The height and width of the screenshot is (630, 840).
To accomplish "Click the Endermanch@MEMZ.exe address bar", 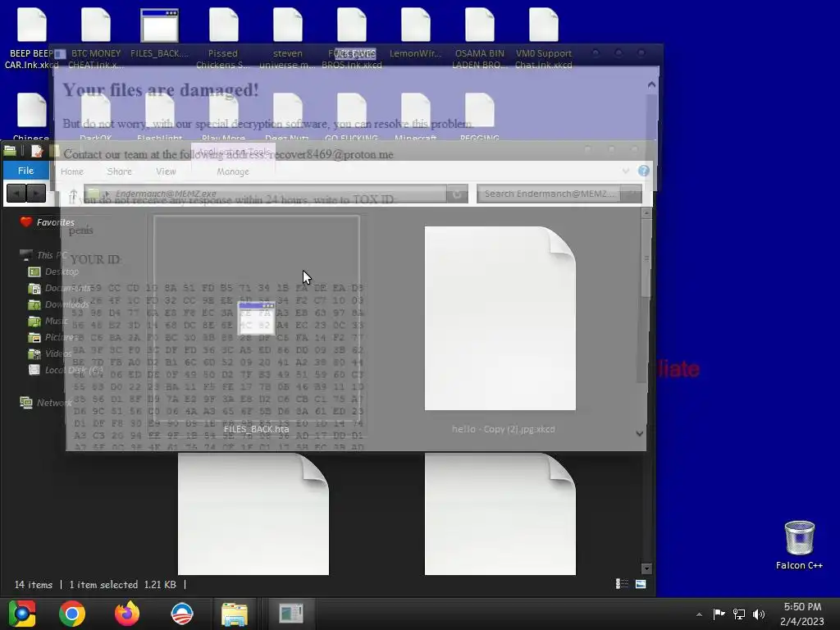I will (265, 194).
